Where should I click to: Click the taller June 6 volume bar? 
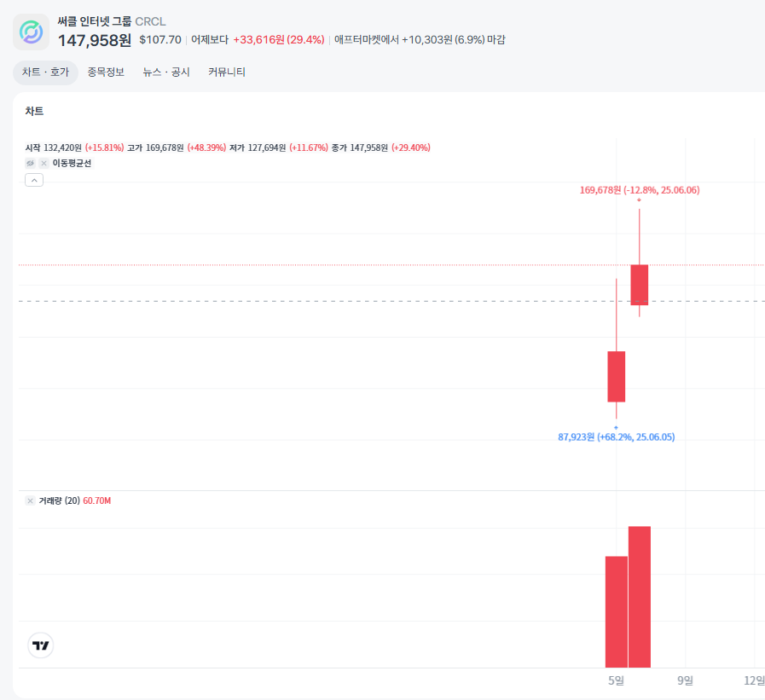tap(640, 597)
